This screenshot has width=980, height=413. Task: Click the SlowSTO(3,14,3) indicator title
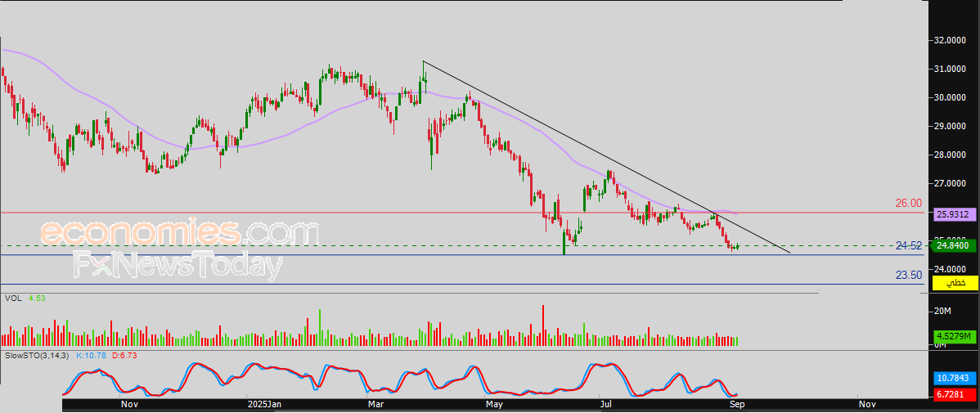coord(36,355)
